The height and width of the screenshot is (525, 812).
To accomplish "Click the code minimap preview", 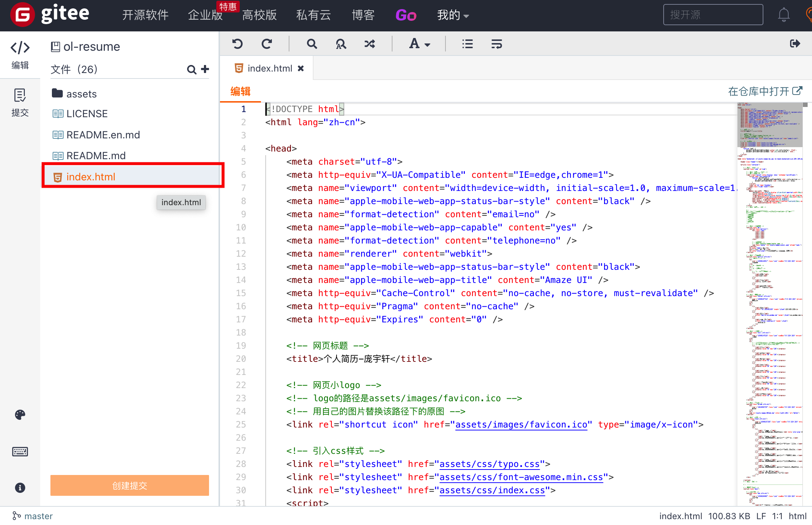I will pyautogui.click(x=770, y=304).
